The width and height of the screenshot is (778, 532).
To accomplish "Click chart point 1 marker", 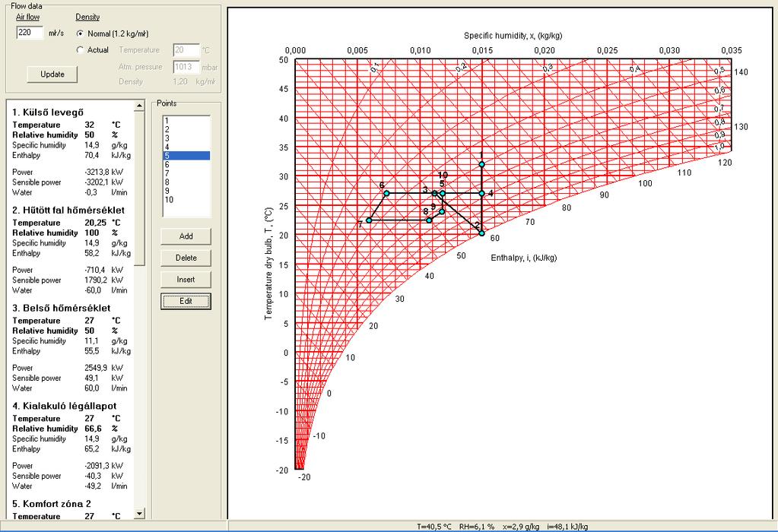I will 482,165.
